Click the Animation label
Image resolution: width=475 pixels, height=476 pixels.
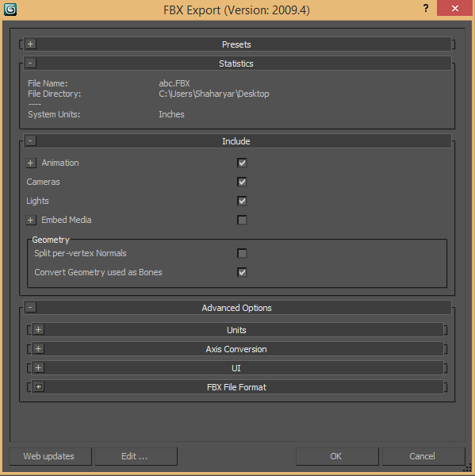60,163
